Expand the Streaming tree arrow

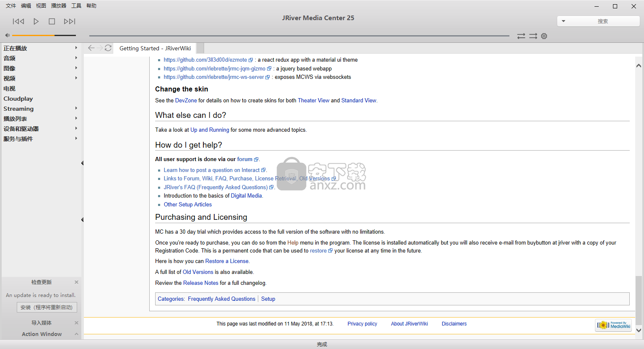[76, 108]
